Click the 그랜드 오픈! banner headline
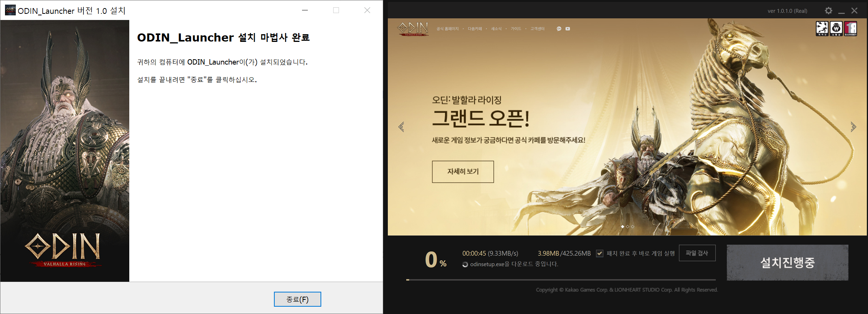Image resolution: width=868 pixels, height=314 pixels. click(x=481, y=118)
